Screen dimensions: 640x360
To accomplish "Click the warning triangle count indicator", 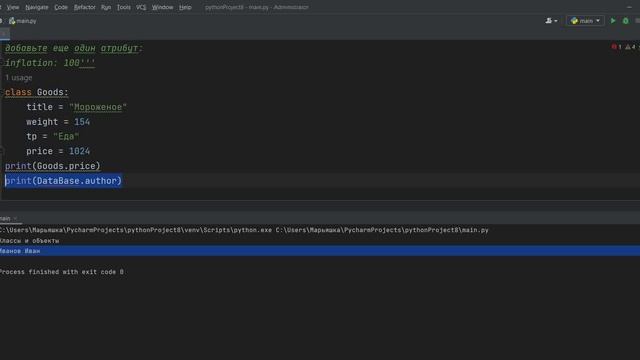I will [x=631, y=47].
